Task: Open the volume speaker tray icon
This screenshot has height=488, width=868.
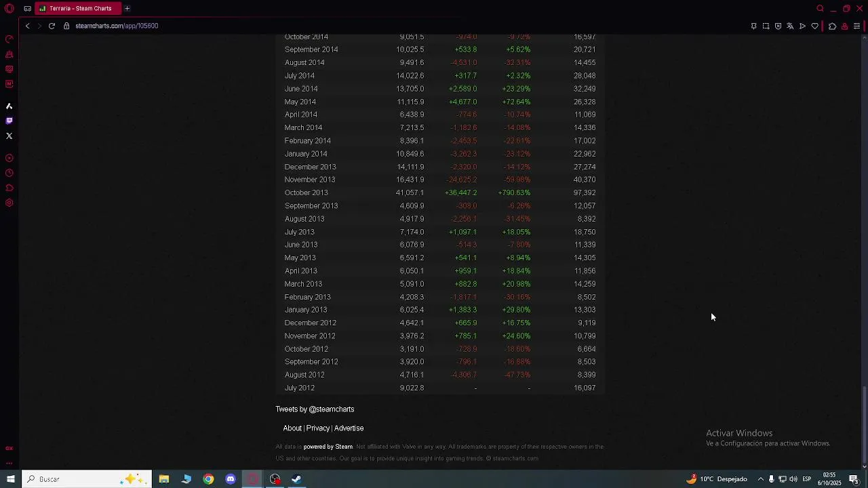Action: click(793, 479)
